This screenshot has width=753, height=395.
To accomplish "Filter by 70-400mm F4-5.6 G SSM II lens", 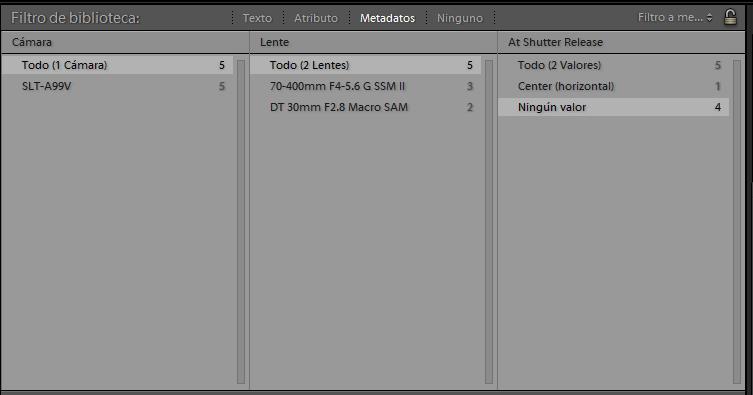I will tap(365, 86).
